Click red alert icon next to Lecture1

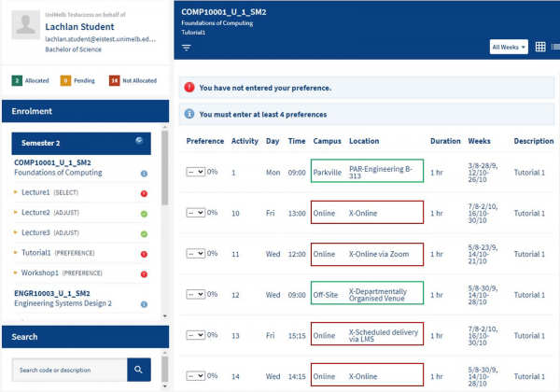pos(144,193)
